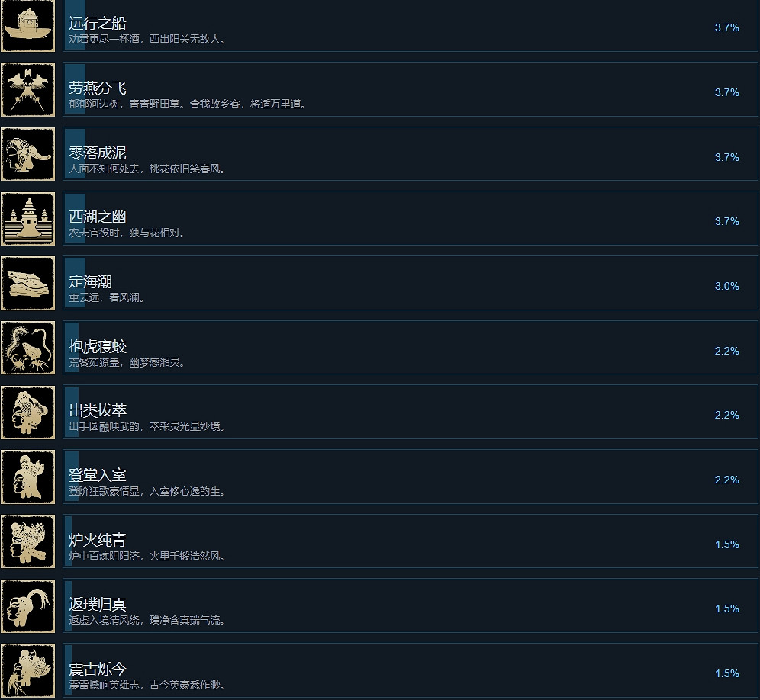
Task: Click the 出类拔萃 head profile icon
Action: [27, 413]
